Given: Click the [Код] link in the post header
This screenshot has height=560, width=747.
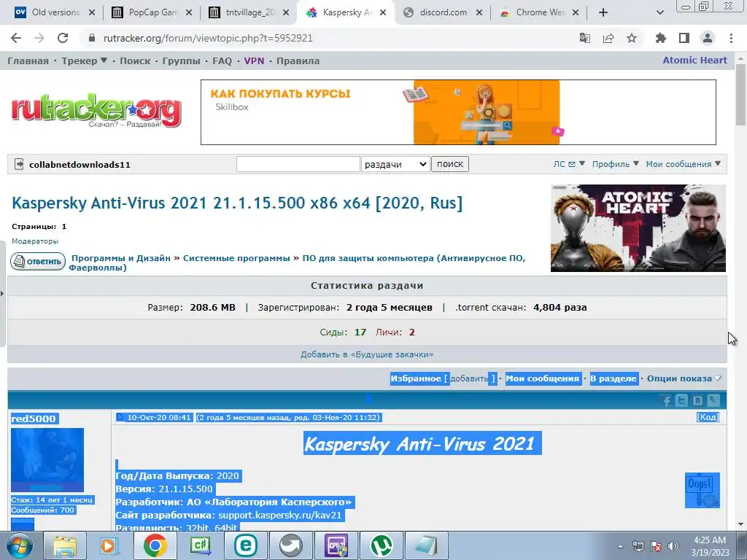Looking at the screenshot, I should (708, 417).
